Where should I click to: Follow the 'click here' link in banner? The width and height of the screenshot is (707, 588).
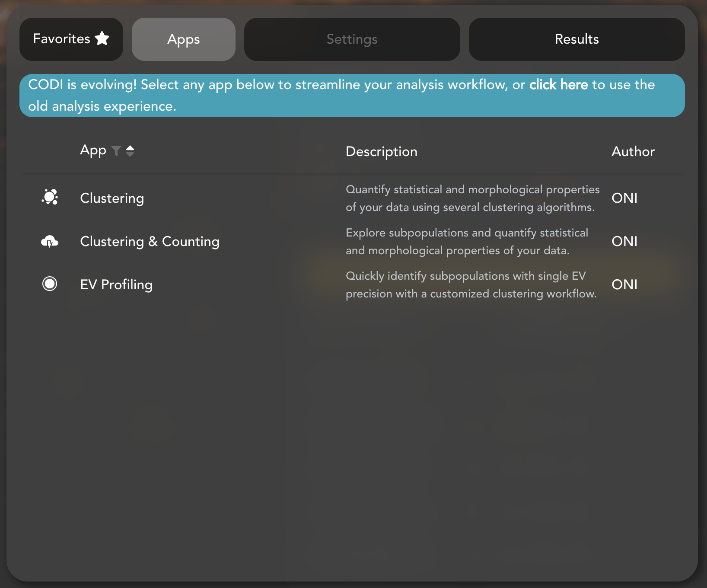[x=559, y=85]
